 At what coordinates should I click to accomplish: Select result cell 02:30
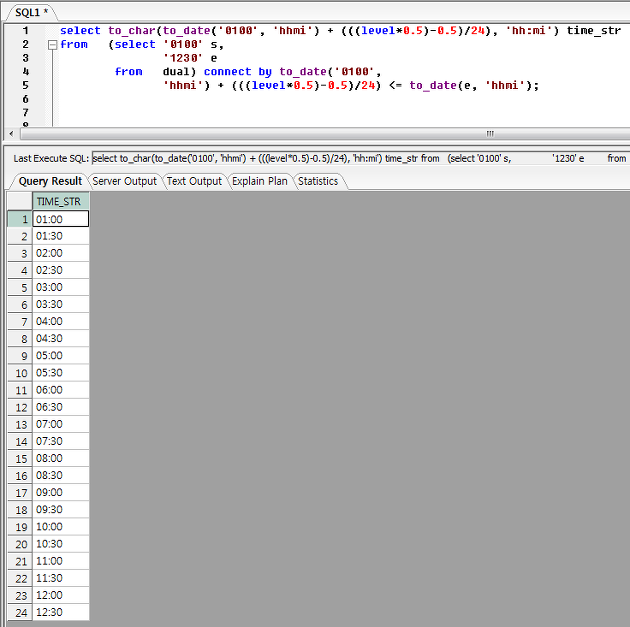tap(61, 270)
